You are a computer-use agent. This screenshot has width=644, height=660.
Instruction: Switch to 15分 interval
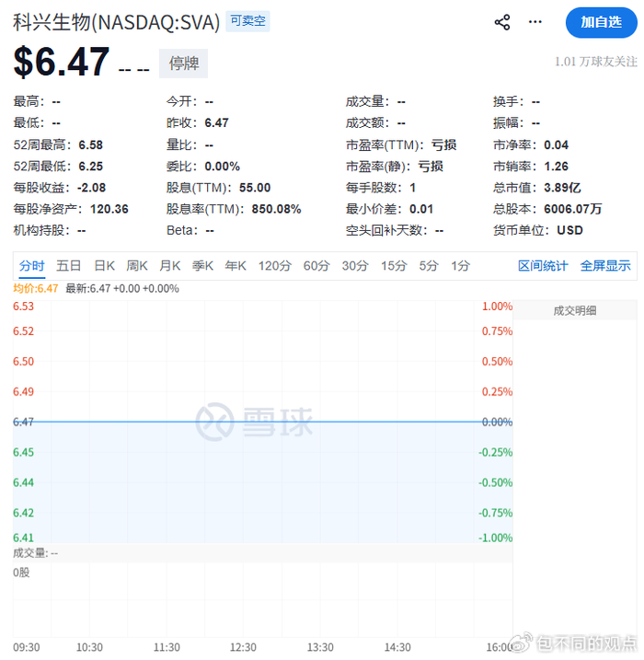pos(394,266)
